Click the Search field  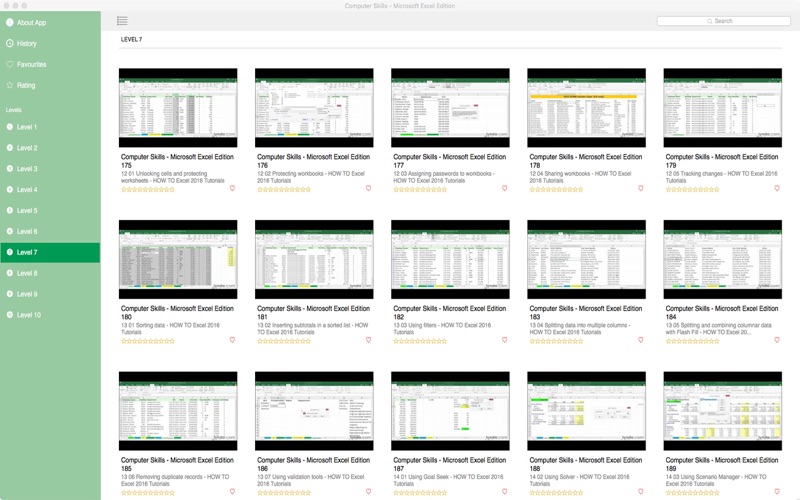723,21
